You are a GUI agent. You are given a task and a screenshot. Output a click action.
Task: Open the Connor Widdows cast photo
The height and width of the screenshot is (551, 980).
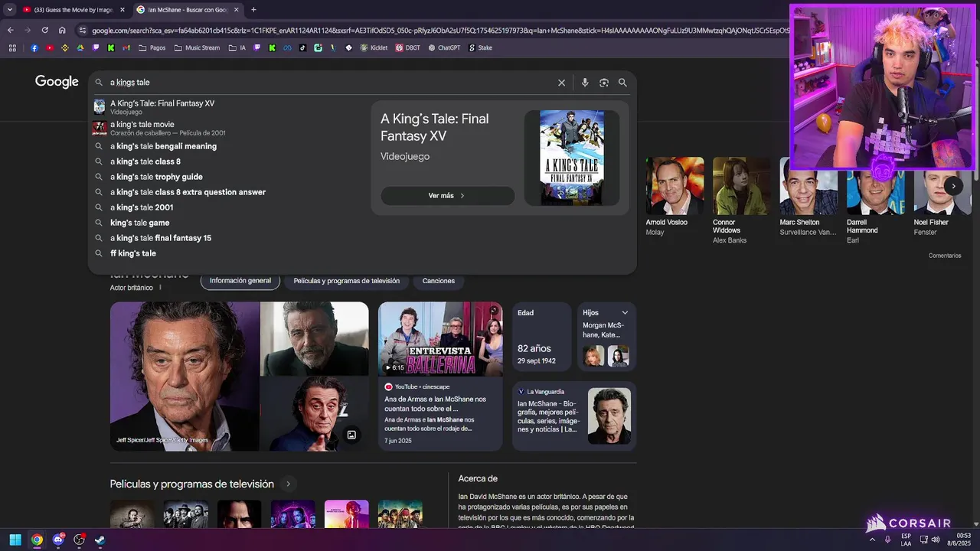[741, 186]
